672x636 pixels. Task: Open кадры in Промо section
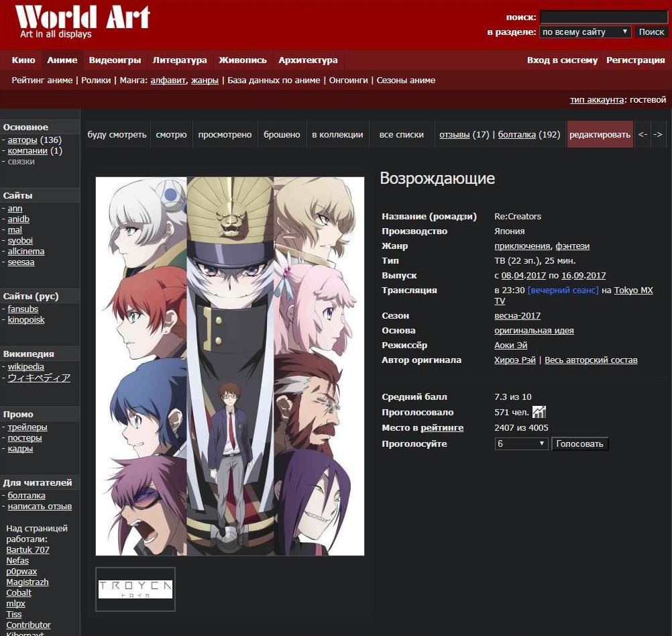coord(20,449)
